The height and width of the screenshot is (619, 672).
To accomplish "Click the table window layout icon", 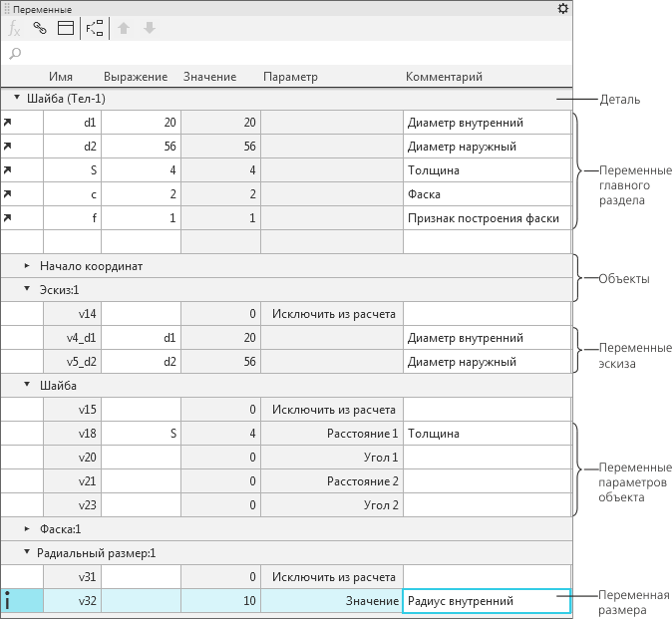I will pos(65,29).
